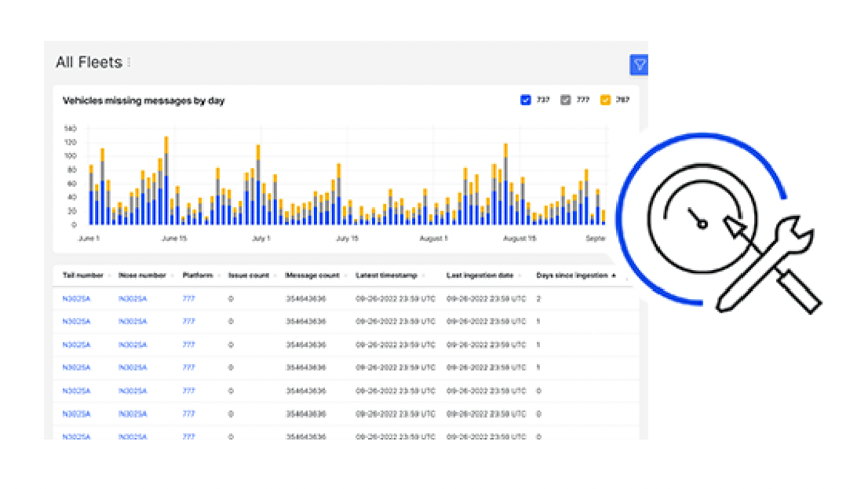The image size is (868, 489).
Task: Open the filter icon beside All Fleets header
Action: (639, 64)
